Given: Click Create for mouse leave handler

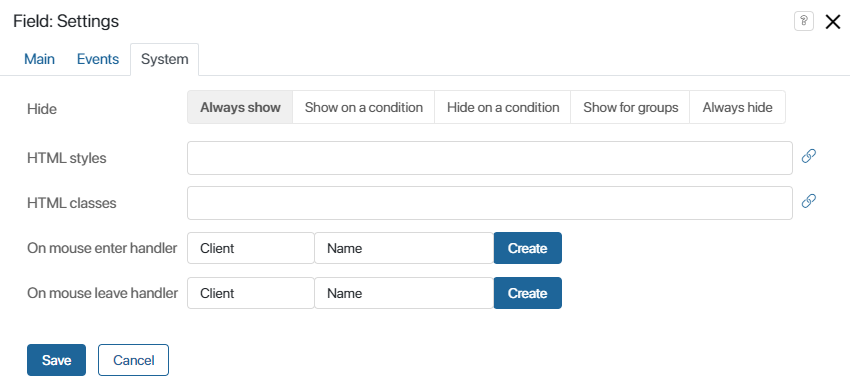Looking at the screenshot, I should coord(527,293).
